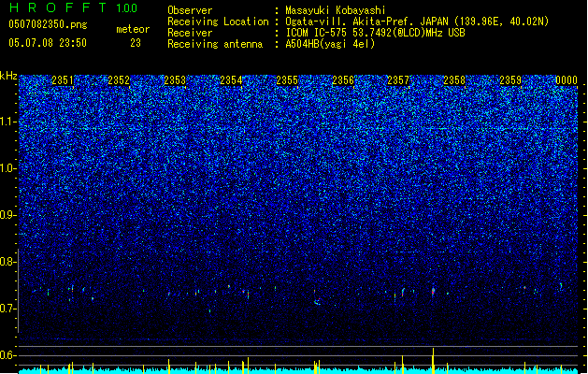This screenshot has width=588, height=374.
Task: Select the file name 0507082350.png
Action: pyautogui.click(x=48, y=24)
